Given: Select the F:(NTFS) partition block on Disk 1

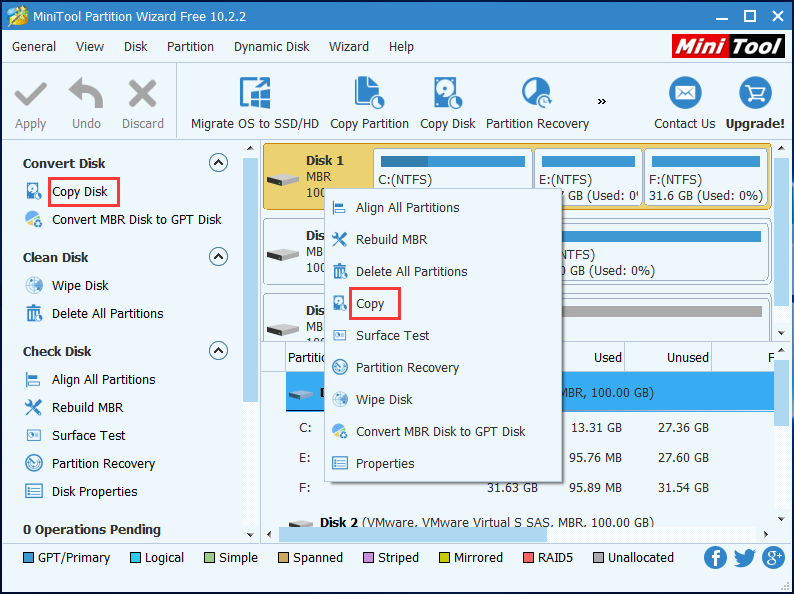Looking at the screenshot, I should tap(706, 177).
